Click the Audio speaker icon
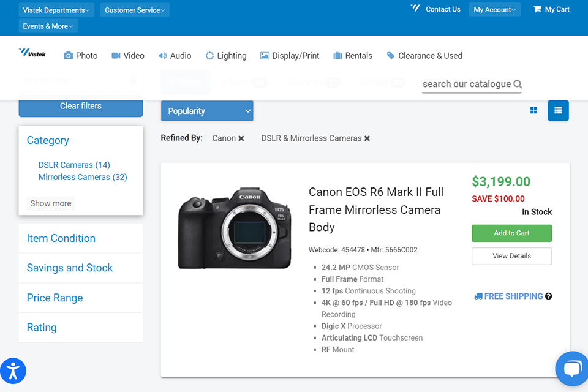This screenshot has width=588, height=392. tap(162, 56)
